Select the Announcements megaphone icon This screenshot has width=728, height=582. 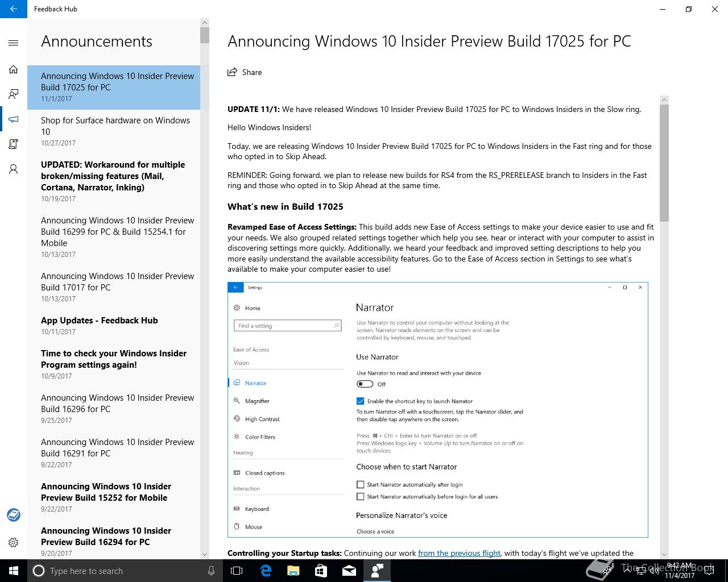14,119
